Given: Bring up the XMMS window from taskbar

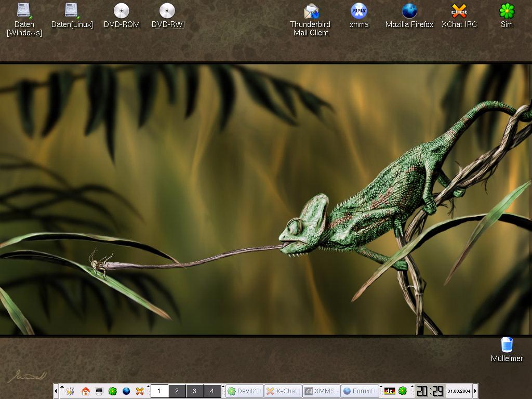Looking at the screenshot, I should (x=321, y=391).
